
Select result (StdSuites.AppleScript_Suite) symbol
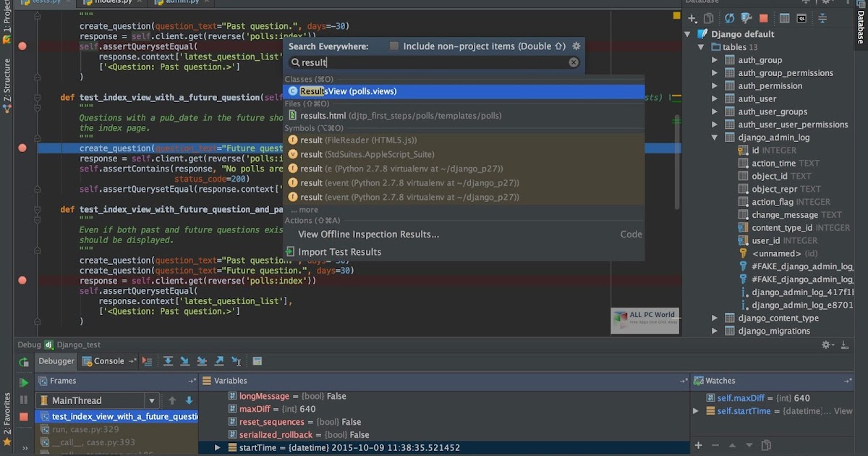click(464, 154)
